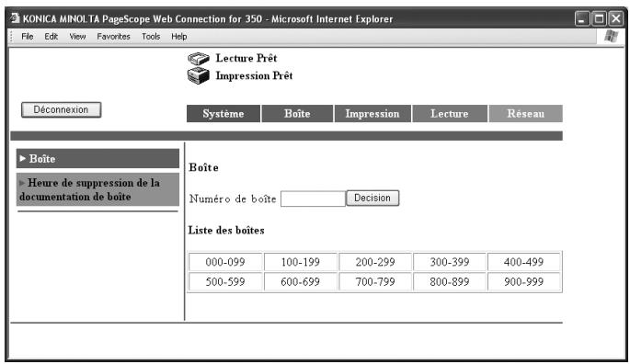Open the Edit menu
The width and height of the screenshot is (630, 364).
tap(51, 37)
